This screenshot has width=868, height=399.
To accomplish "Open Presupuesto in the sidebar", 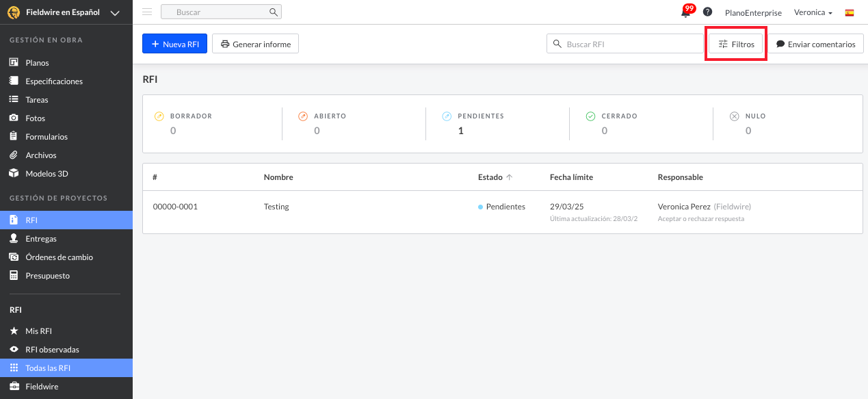I will point(47,276).
